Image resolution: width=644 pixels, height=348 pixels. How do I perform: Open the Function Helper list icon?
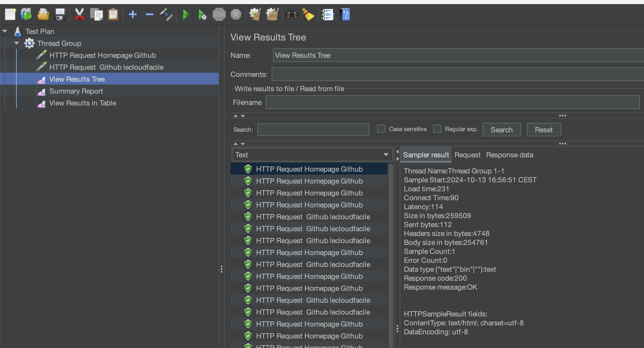328,14
